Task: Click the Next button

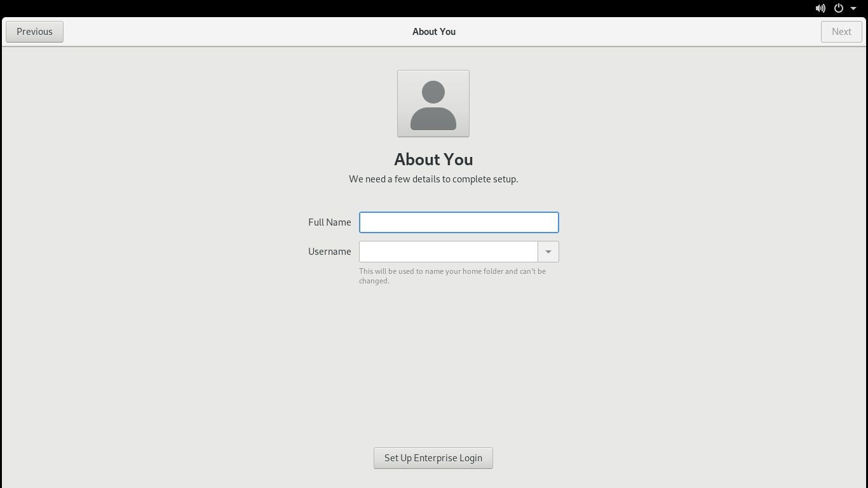Action: [x=841, y=32]
